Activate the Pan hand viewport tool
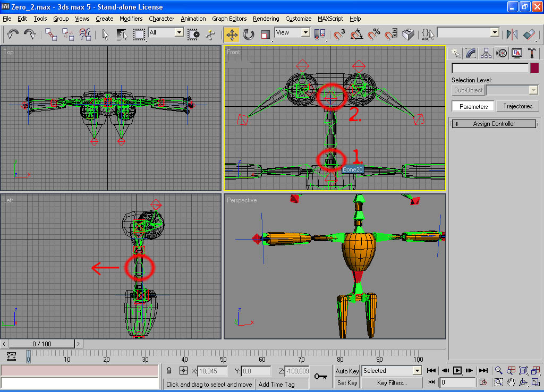The width and height of the screenshot is (544, 392). click(x=511, y=382)
